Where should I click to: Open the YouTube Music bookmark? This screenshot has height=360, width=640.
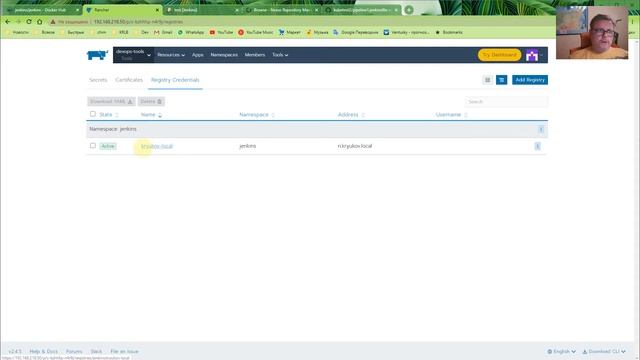[x=256, y=32]
